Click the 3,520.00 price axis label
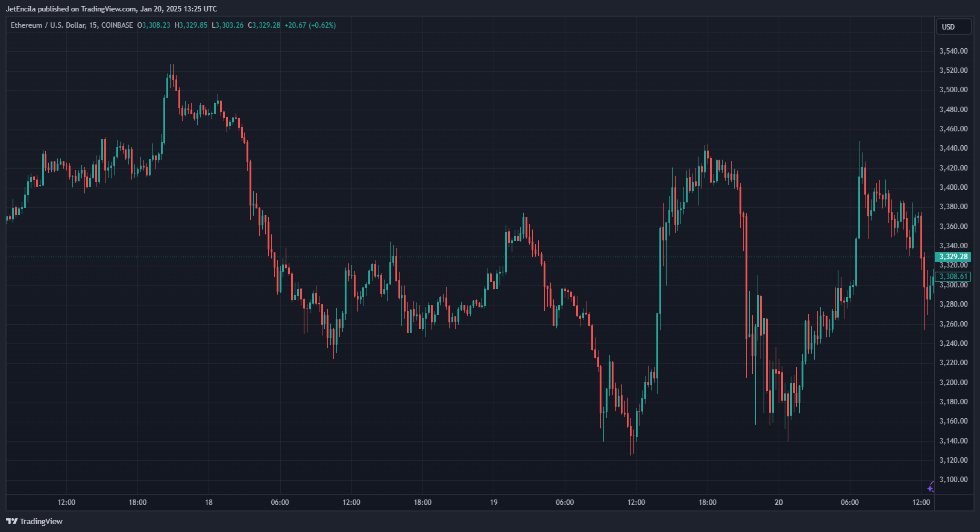980x532 pixels. coord(953,70)
